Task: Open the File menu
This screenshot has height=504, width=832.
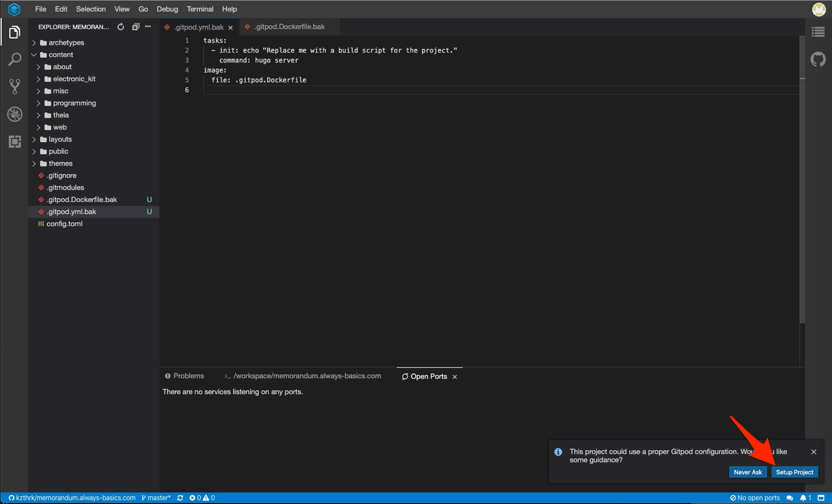Action: (x=41, y=9)
